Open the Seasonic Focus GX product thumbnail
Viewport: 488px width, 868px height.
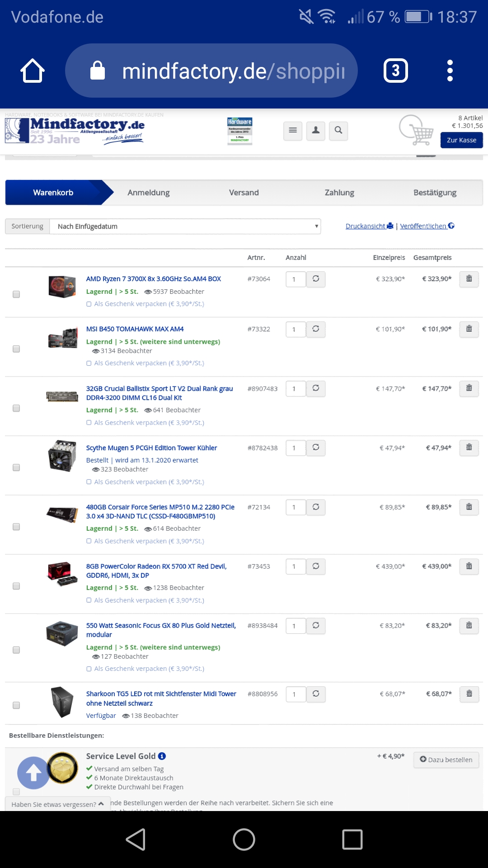(x=62, y=634)
